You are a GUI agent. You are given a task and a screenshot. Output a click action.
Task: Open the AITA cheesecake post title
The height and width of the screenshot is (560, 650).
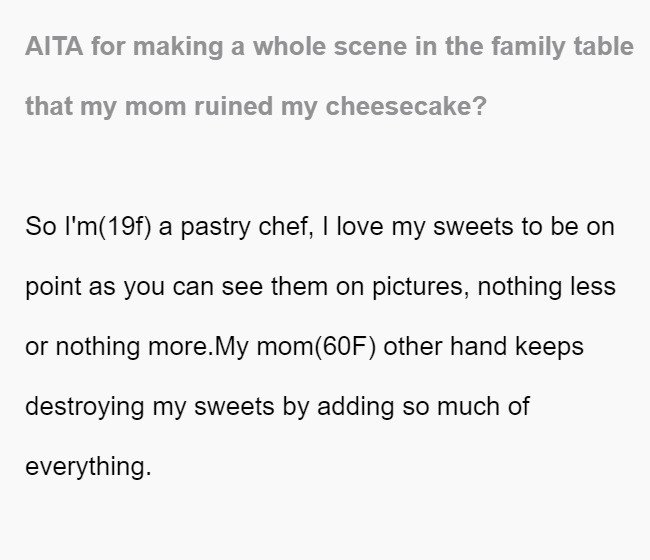(x=330, y=76)
